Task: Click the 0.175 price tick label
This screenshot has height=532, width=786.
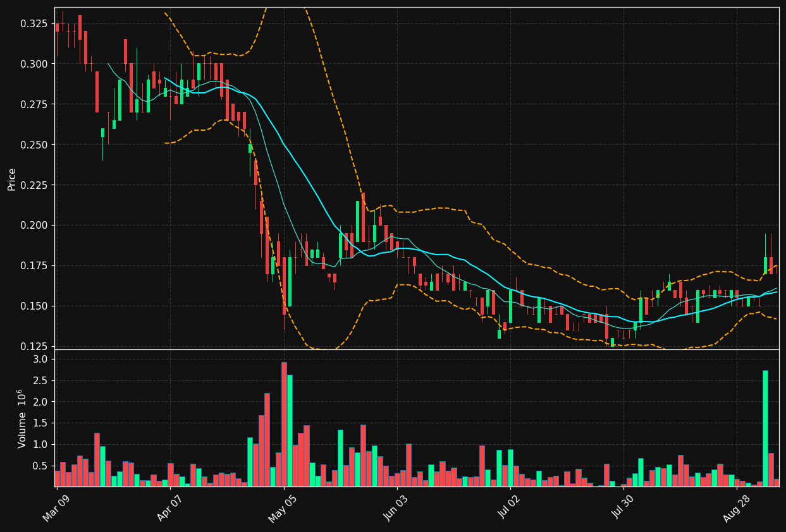Action: pos(35,266)
